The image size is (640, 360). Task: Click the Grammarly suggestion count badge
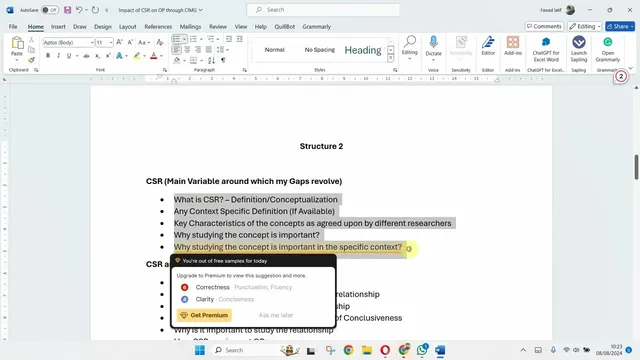[x=621, y=76]
